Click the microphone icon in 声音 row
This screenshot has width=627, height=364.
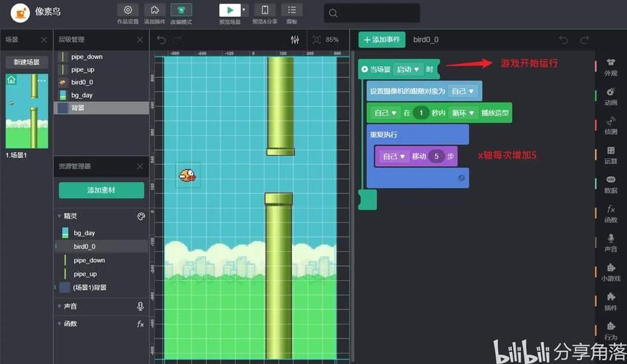pos(141,306)
